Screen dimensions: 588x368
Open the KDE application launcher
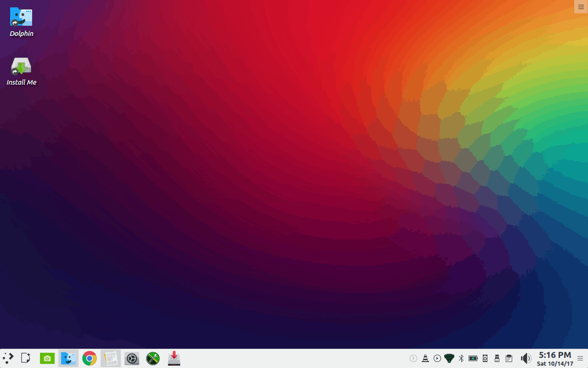point(8,358)
